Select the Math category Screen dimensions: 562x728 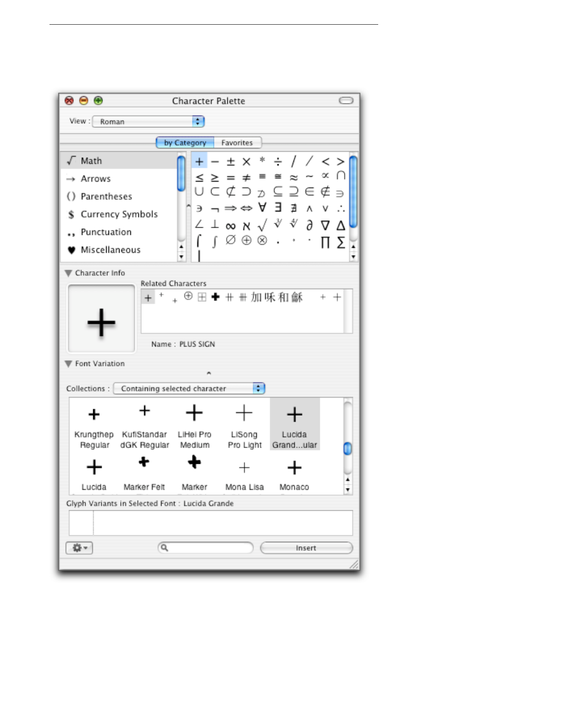[118, 160]
